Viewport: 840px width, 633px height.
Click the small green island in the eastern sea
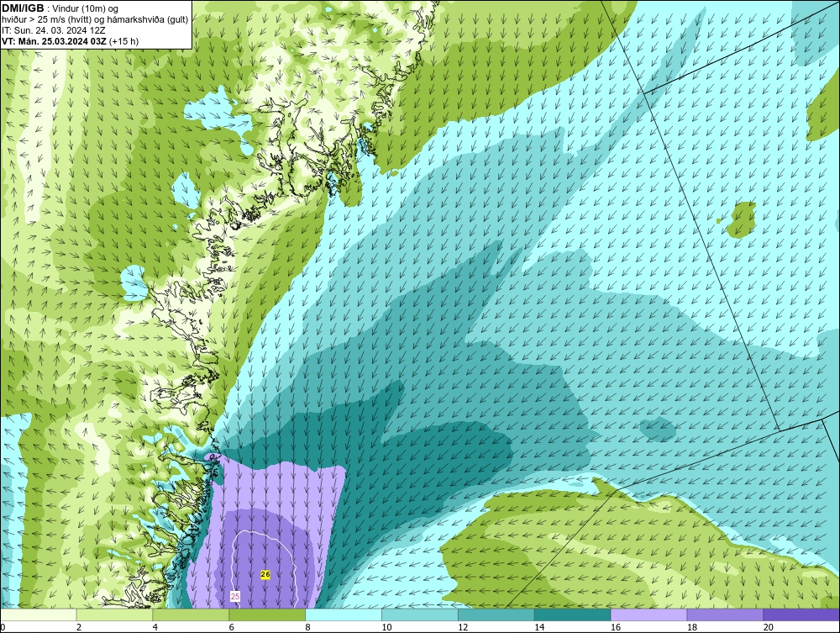click(742, 219)
